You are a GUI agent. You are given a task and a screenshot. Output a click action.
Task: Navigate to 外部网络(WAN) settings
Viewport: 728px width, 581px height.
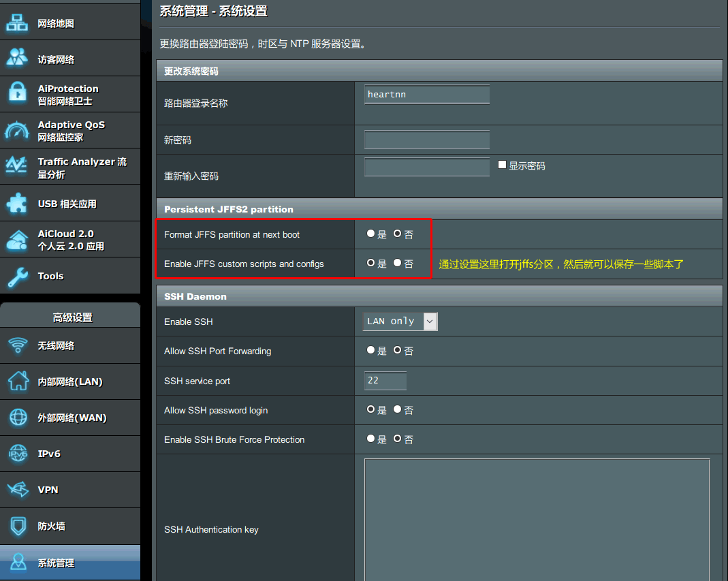(x=72, y=418)
